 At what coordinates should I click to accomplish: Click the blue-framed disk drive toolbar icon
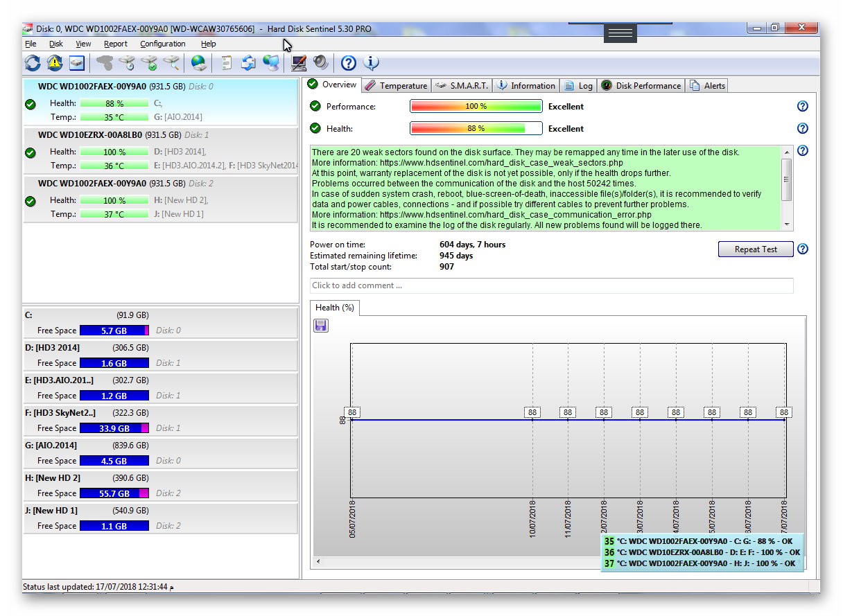tap(77, 63)
